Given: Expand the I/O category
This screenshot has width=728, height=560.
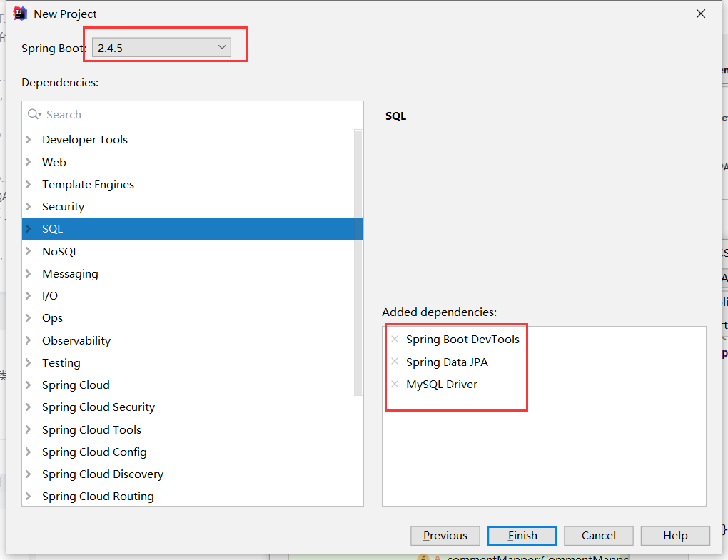Looking at the screenshot, I should click(29, 295).
